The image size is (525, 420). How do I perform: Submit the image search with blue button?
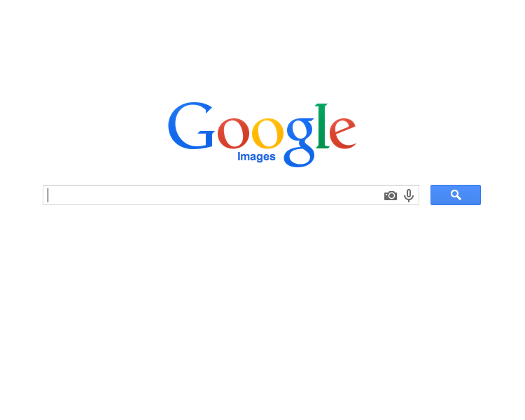pos(456,195)
